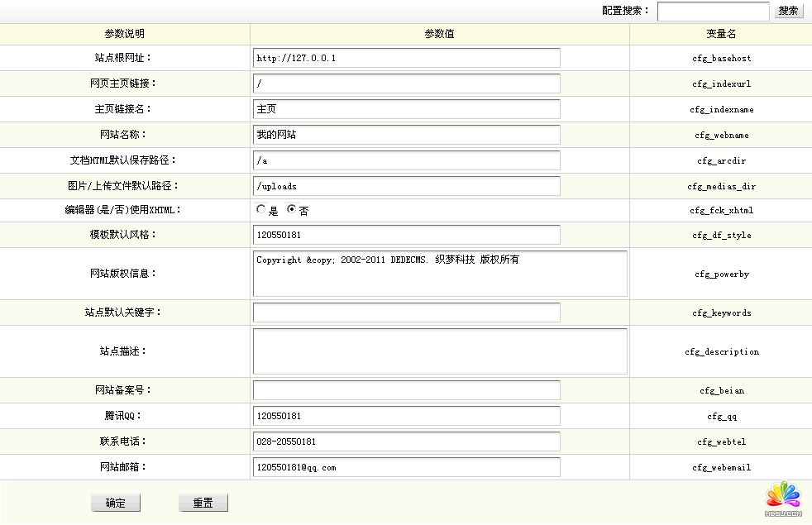812x525 pixels.
Task: Edit the 联系电话 phone field
Action: tap(406, 441)
